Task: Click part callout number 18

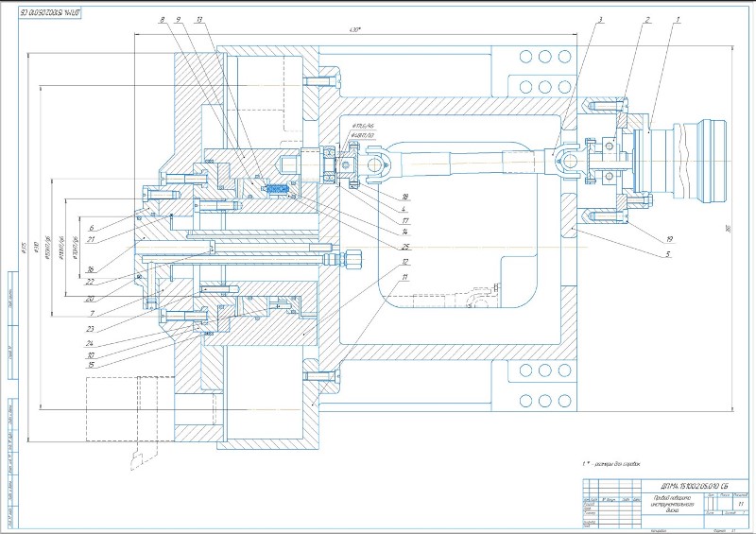Action: [405, 197]
